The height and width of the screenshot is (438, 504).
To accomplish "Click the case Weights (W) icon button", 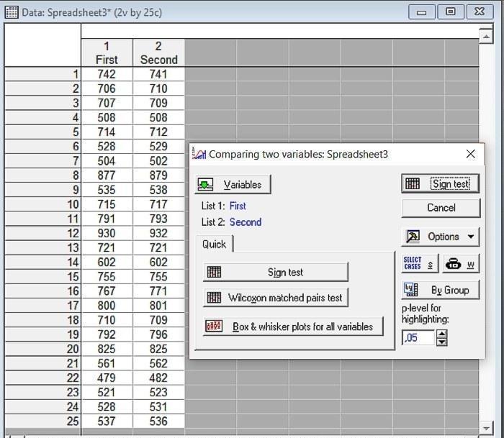I will click(459, 264).
